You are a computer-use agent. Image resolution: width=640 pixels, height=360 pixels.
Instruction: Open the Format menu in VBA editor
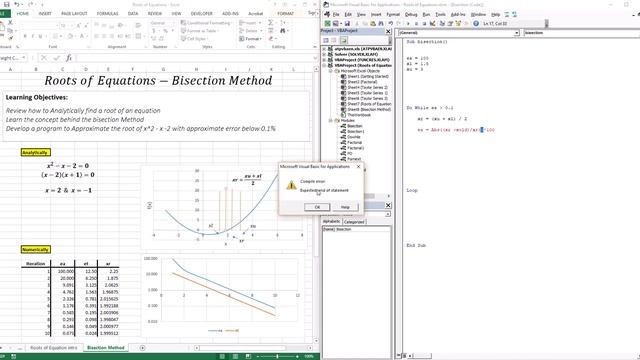click(x=393, y=14)
